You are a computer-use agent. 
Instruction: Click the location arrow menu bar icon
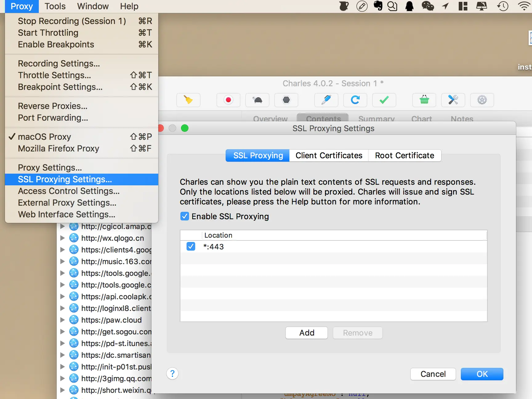(445, 6)
